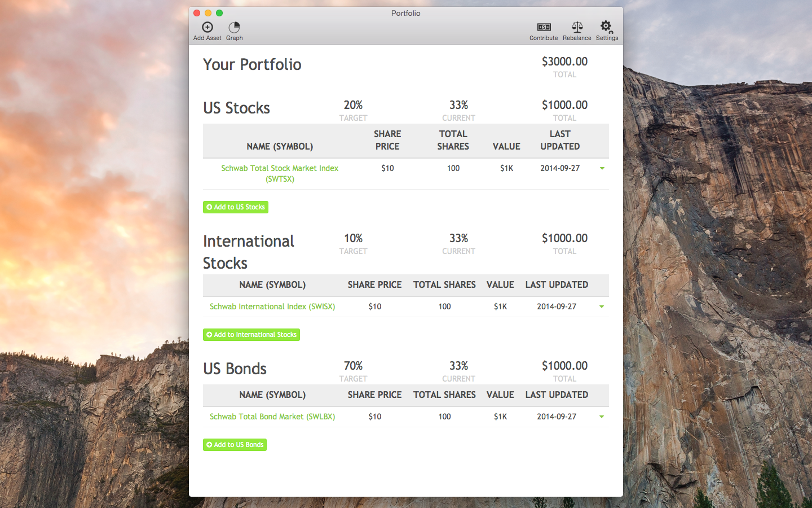Click the US Bonds 33% current value

pyautogui.click(x=458, y=366)
